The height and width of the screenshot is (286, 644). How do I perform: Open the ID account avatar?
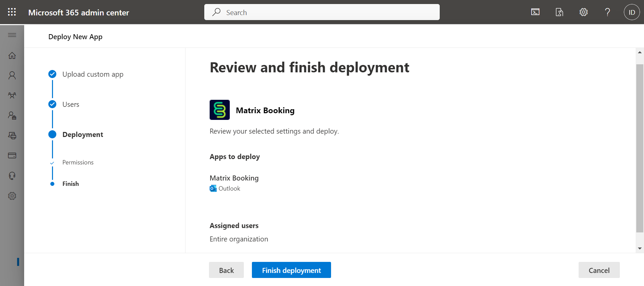(632, 12)
